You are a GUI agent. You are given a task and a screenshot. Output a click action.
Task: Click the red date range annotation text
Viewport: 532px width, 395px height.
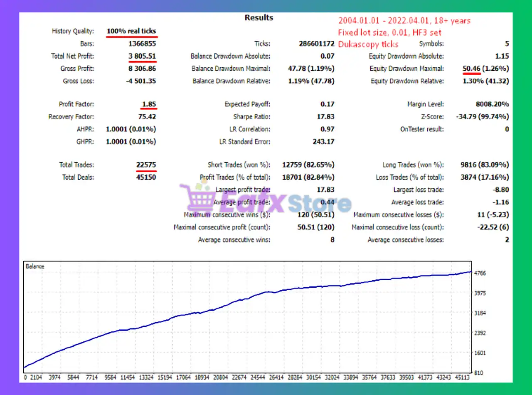[404, 21]
